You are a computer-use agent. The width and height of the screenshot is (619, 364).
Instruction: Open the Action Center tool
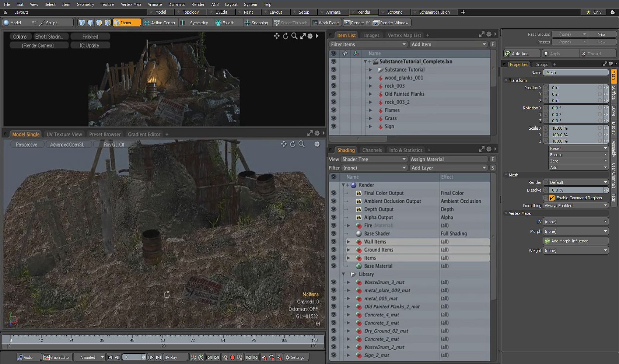click(x=160, y=23)
